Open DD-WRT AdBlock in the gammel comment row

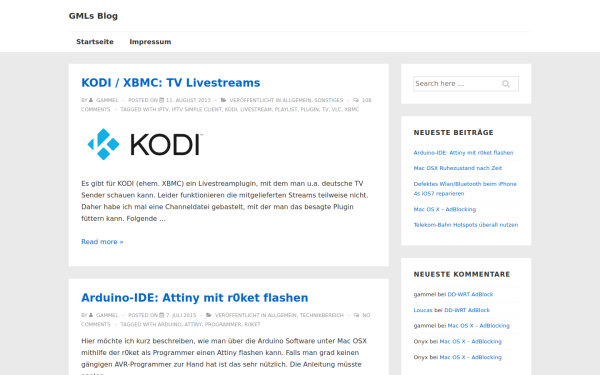point(470,294)
